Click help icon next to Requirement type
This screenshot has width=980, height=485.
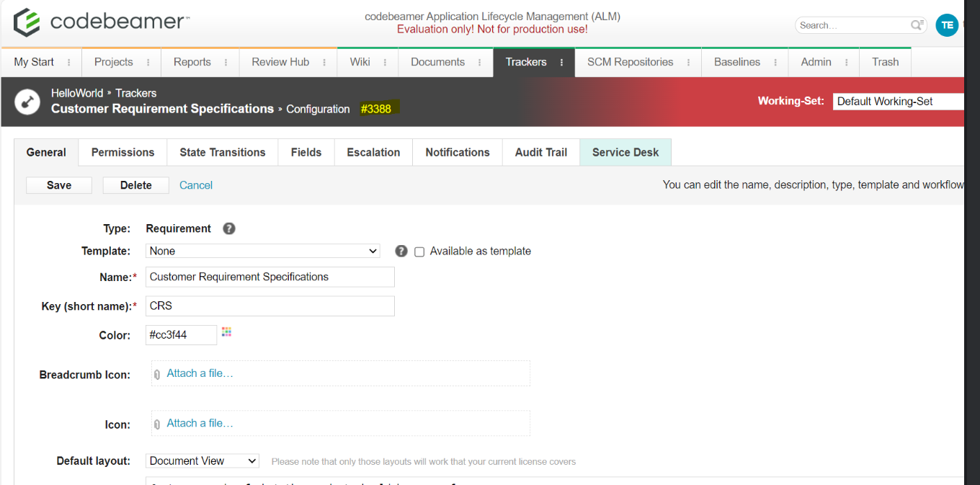[229, 228]
